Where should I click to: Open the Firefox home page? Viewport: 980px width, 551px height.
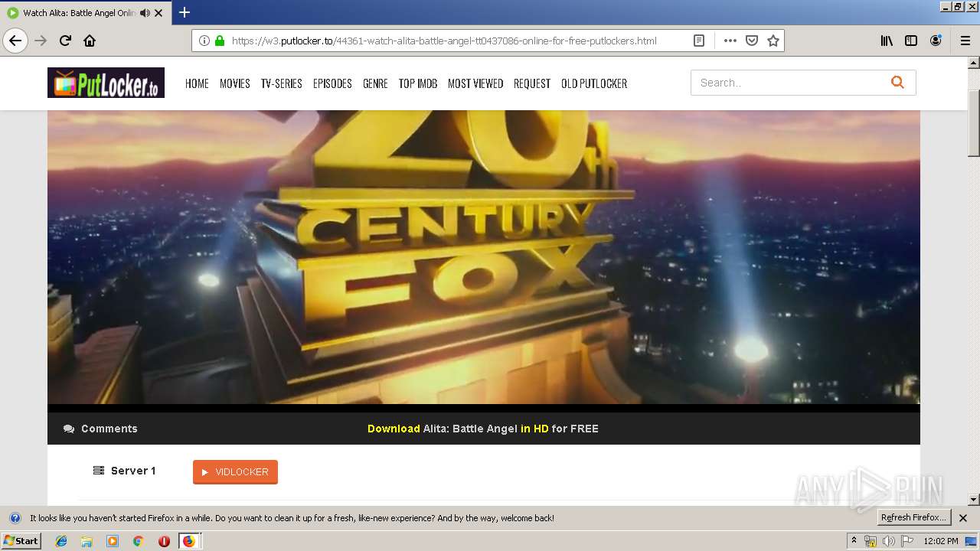[x=90, y=41]
